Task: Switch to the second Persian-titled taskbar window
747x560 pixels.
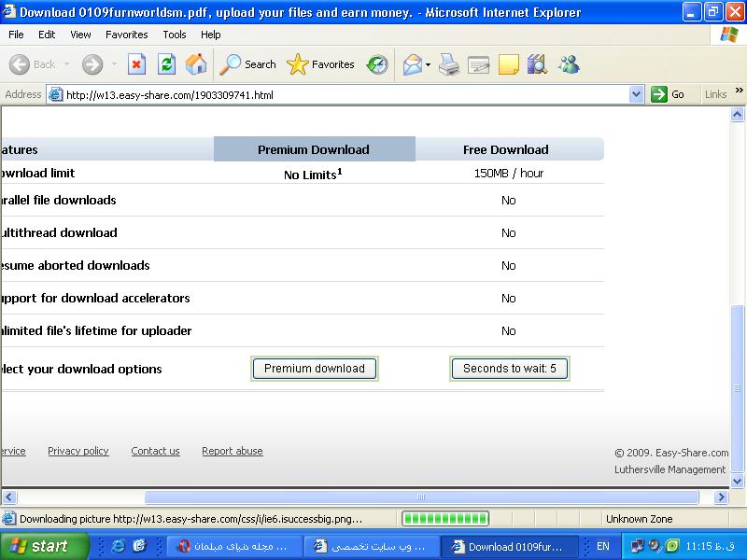Action: [371, 546]
